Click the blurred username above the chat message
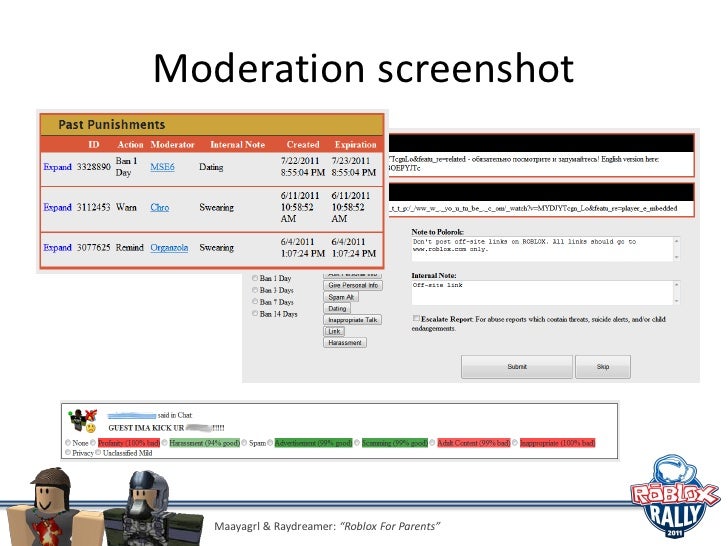Screen dimensions: 728x546 tap(132, 415)
